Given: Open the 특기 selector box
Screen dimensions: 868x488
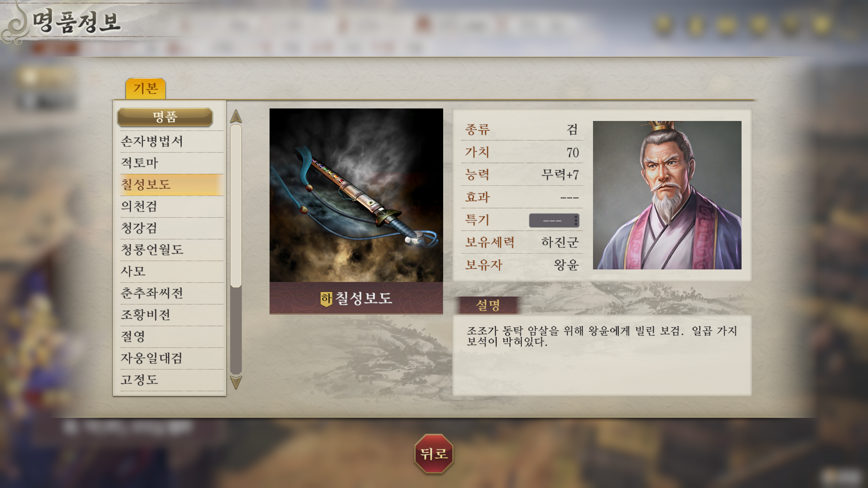Looking at the screenshot, I should click(554, 221).
